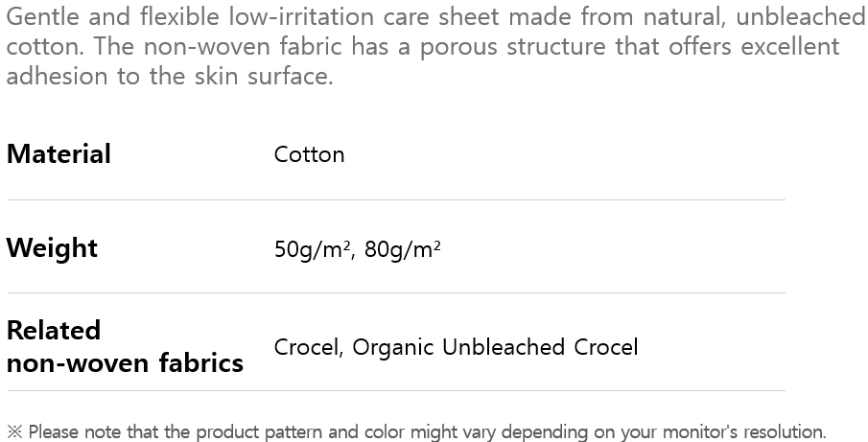Click the phrase porous structure in description
868x442 pixels.
(520, 46)
